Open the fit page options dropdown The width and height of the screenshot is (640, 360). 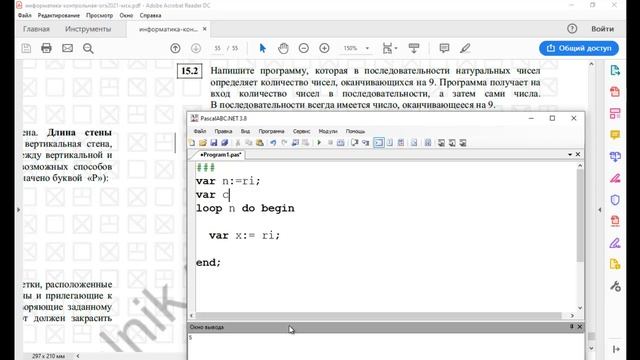389,48
